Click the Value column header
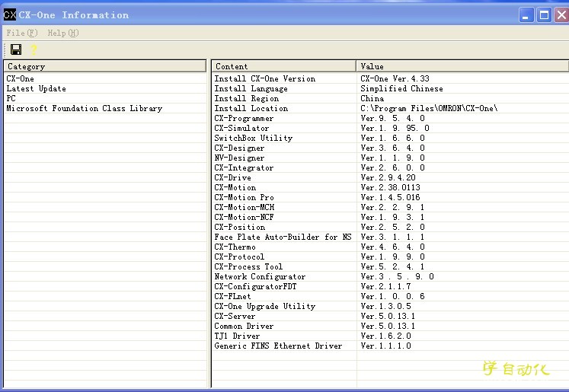This screenshot has height=392, width=569. (462, 66)
